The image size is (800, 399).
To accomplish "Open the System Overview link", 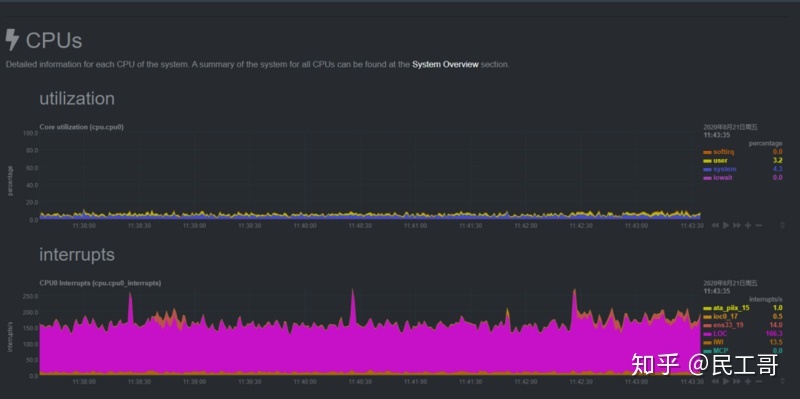I will tap(445, 65).
